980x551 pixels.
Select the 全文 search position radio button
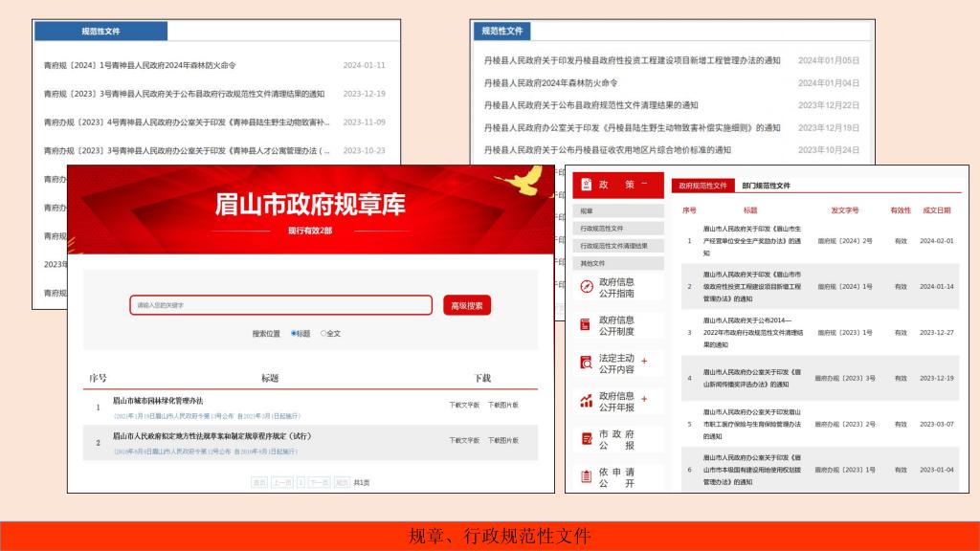[x=323, y=334]
